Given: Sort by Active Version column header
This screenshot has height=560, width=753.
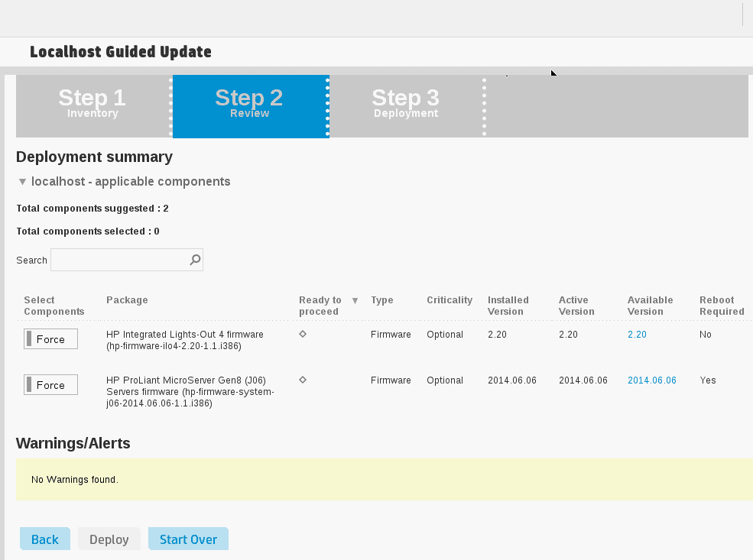Looking at the screenshot, I should coord(576,306).
